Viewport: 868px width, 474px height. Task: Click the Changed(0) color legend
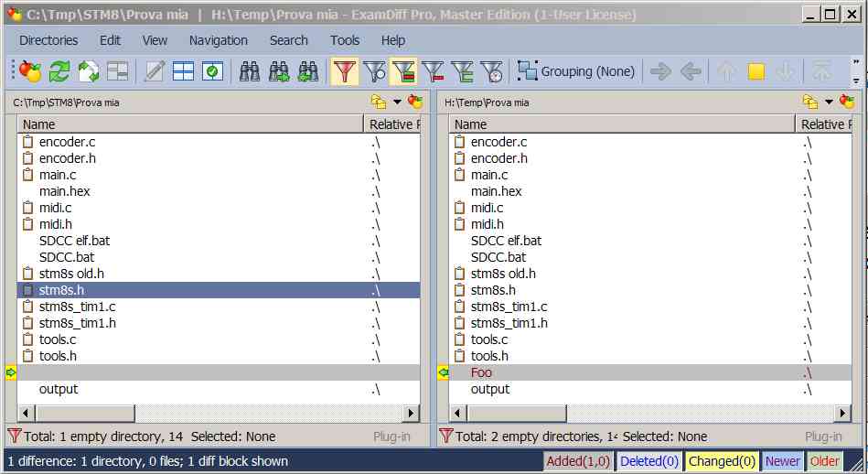[x=722, y=461]
